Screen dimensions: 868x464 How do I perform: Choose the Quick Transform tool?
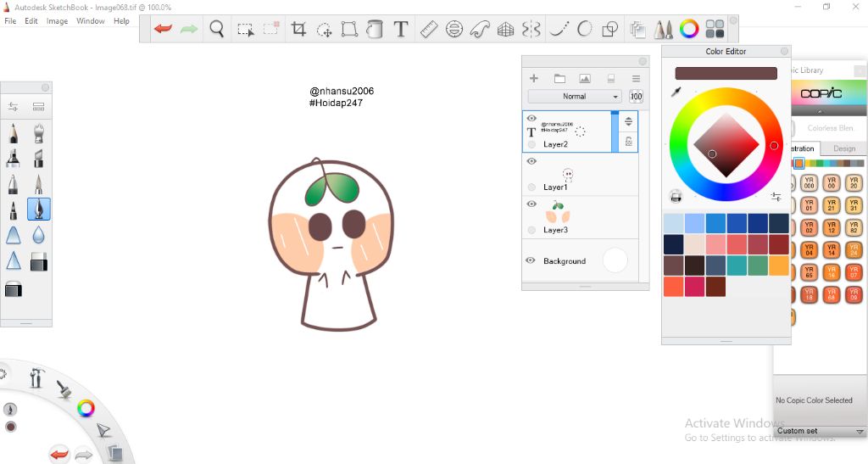point(324,30)
